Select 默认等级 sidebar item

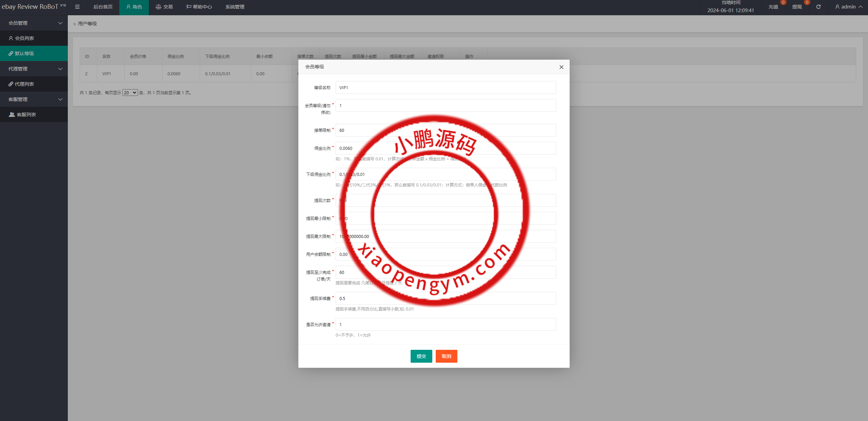click(24, 54)
